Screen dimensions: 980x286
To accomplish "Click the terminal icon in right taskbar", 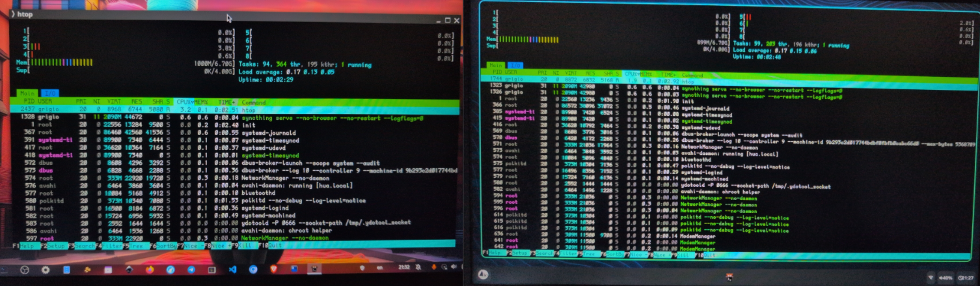I will [x=729, y=278].
